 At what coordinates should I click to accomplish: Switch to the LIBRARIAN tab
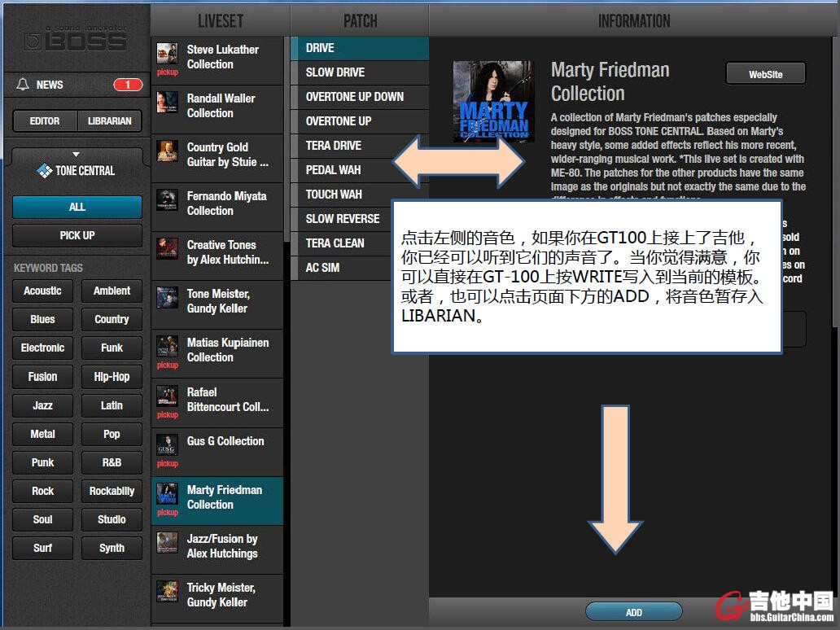click(x=109, y=121)
